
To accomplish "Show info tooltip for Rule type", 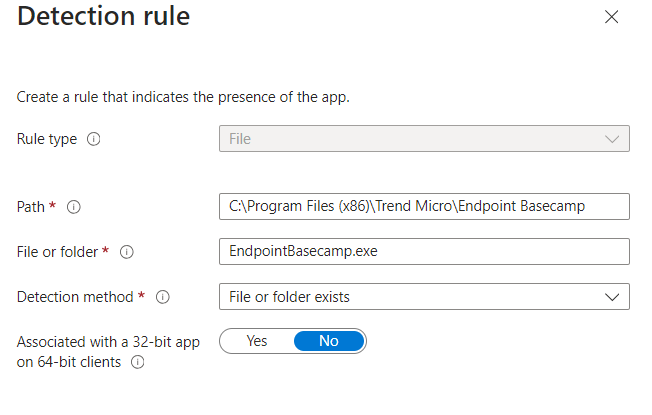I will (94, 139).
